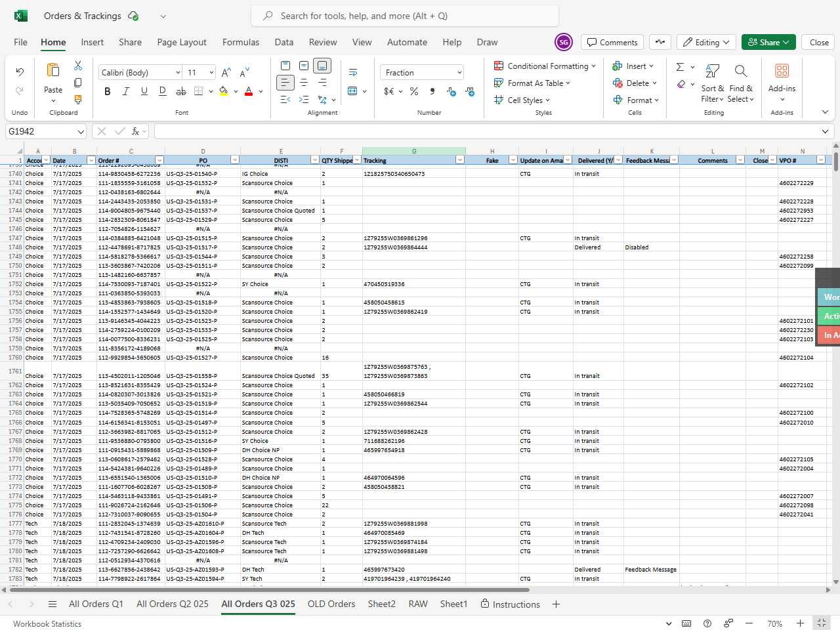
Task: Apply the red Font Color swatch
Action: pyautogui.click(x=249, y=91)
